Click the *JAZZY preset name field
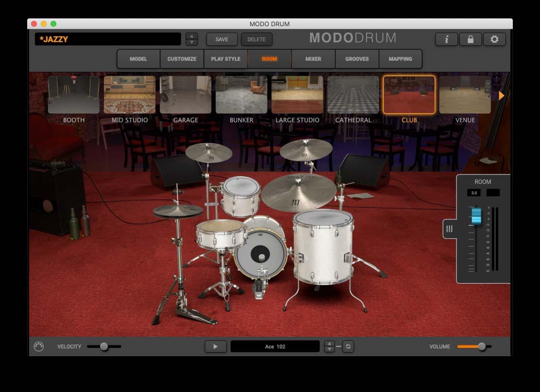The image size is (540, 392). tap(108, 39)
